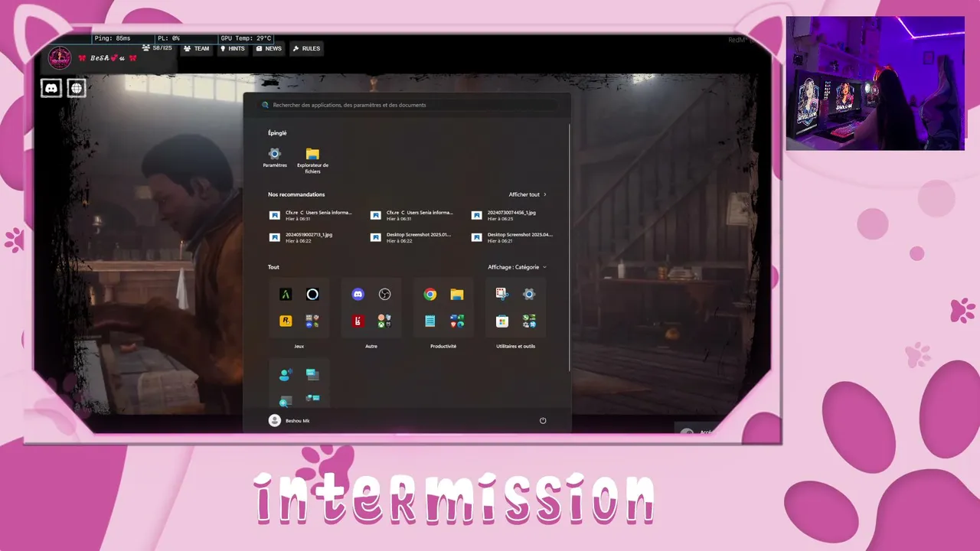Expand more apps in the unlabeled accessibility folder
Screen dimensions: 980x551
click(x=312, y=399)
